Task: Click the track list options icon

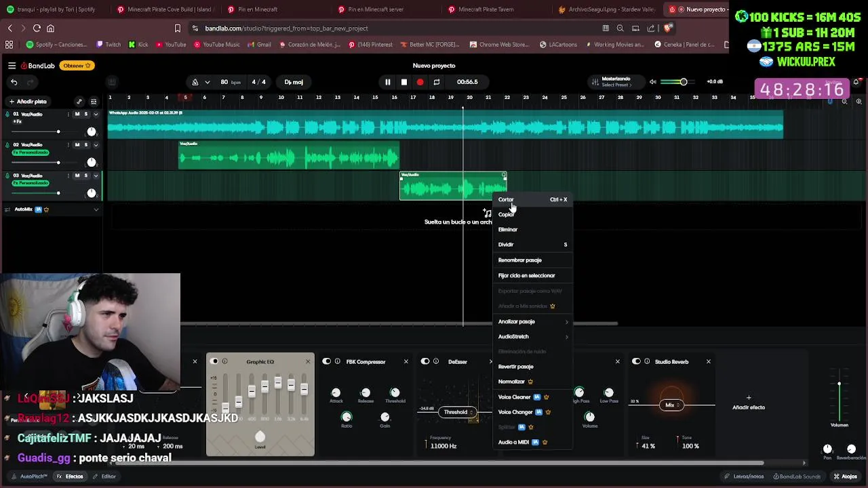Action: [94, 102]
